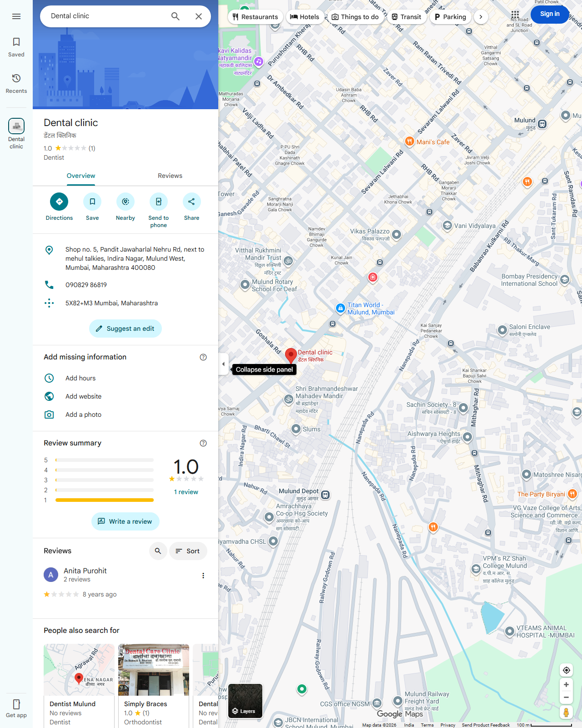Click into the Dental clinic search field

pos(105,16)
